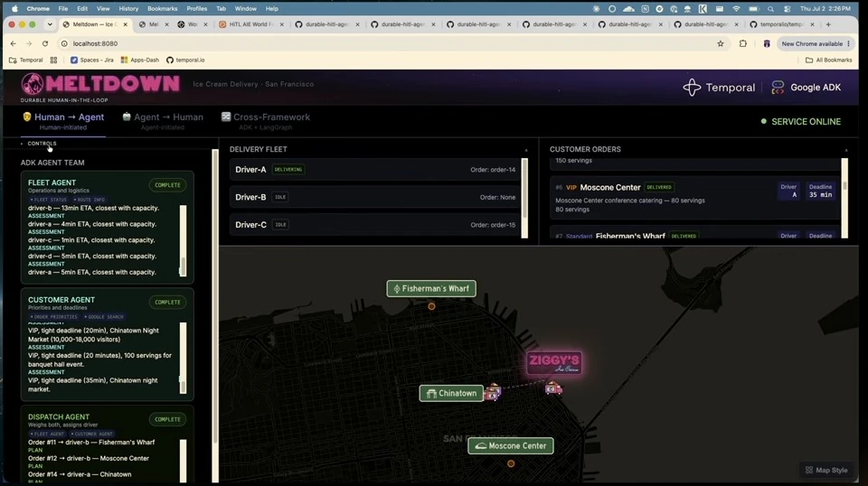Click the orange dot marker under Moscone Center

(x=511, y=463)
